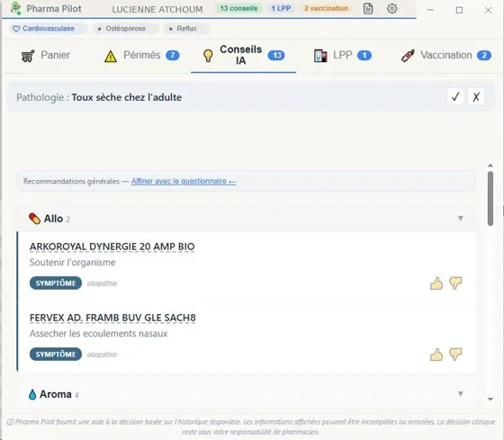The height and width of the screenshot is (440, 504).
Task: Switch to the Panier tab
Action: coord(46,56)
